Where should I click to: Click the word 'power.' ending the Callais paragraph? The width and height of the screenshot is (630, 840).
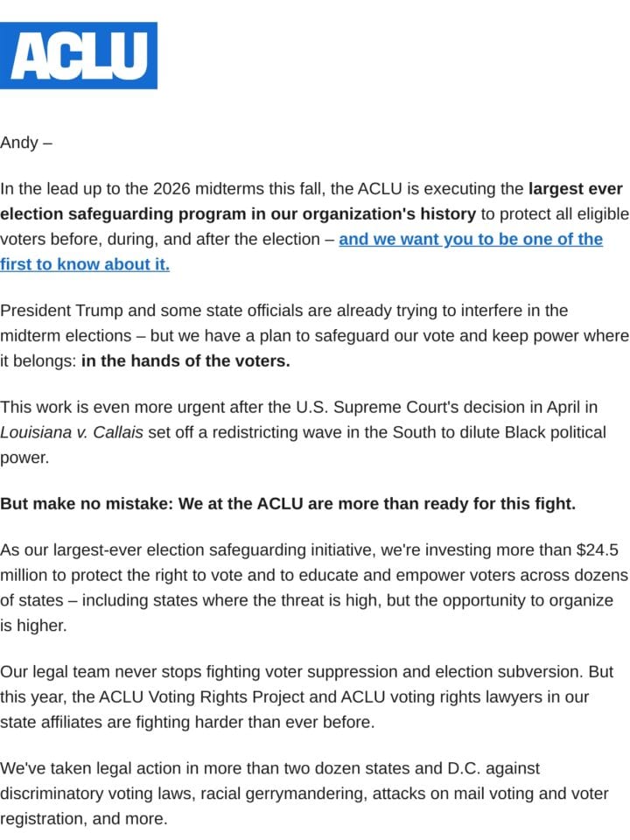pos(24,458)
